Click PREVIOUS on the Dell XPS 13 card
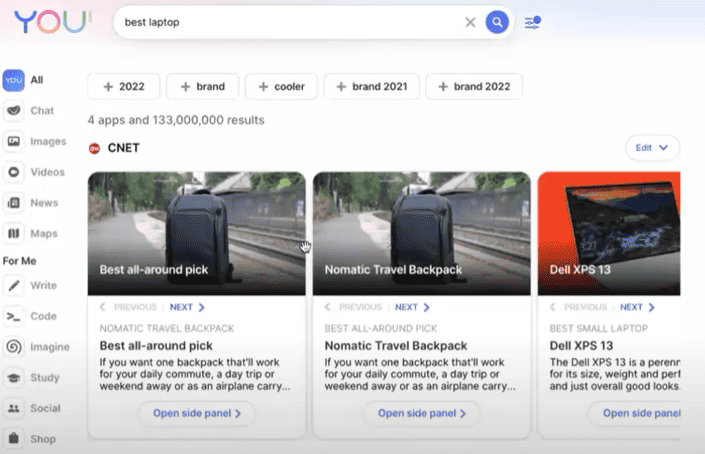The image size is (705, 454). (579, 307)
